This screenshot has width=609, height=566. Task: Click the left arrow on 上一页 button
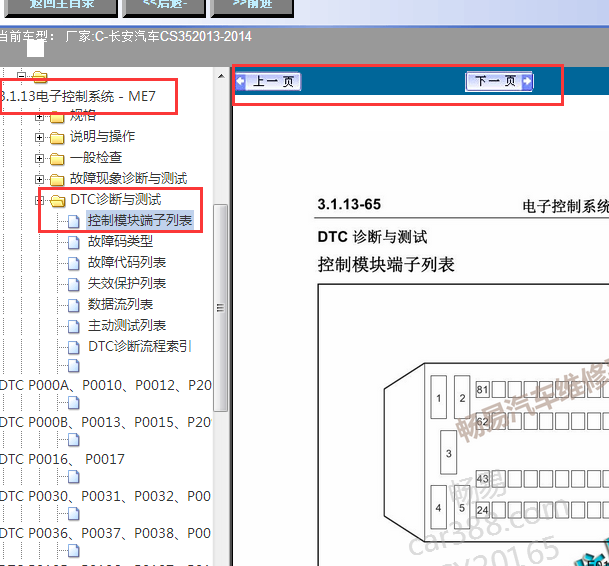tap(240, 81)
